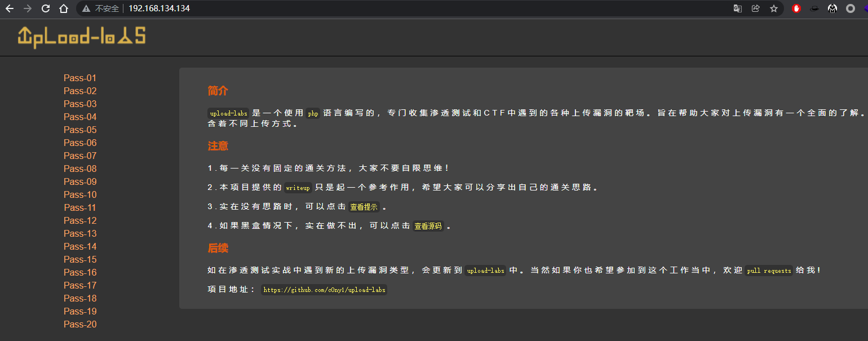The image size is (868, 341).
Task: Click the browser forward arrow
Action: [x=28, y=8]
